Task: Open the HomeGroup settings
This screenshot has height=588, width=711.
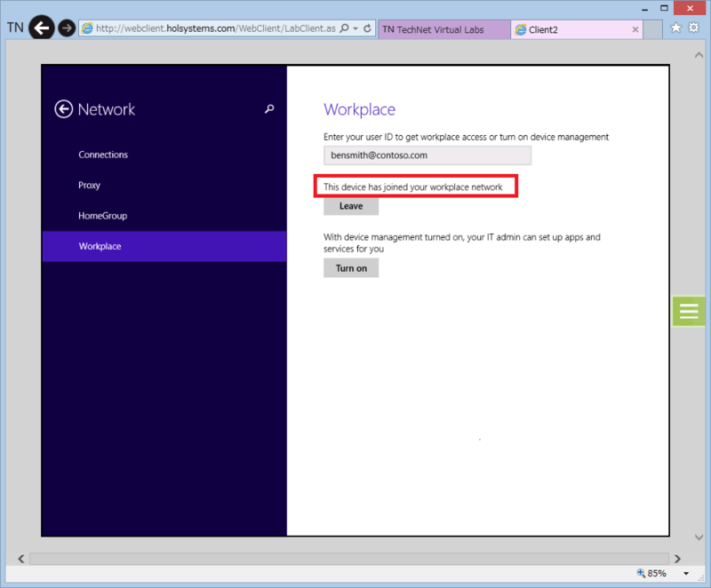Action: tap(102, 216)
